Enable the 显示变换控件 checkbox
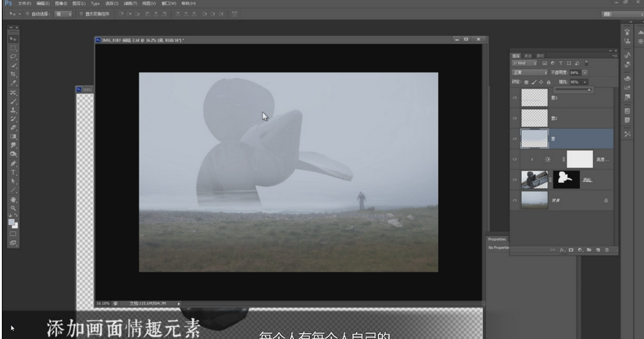The image size is (644, 339). tap(81, 14)
